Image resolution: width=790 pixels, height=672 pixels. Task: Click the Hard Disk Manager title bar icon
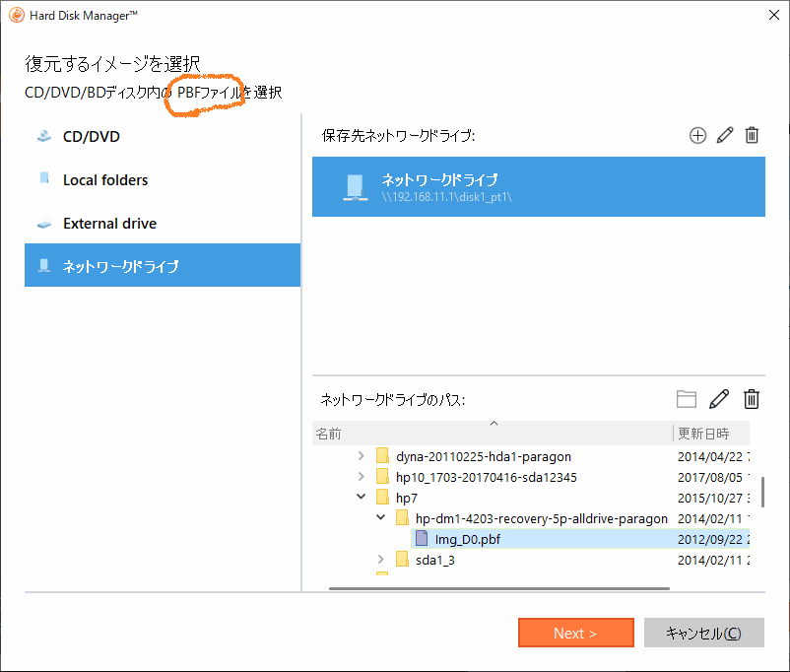(16, 15)
